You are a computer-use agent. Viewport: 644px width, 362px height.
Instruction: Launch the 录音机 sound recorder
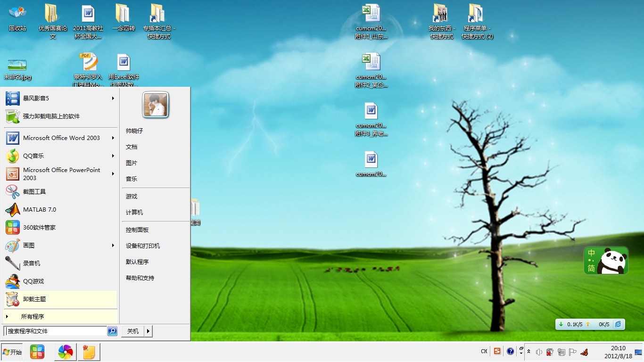click(x=33, y=263)
